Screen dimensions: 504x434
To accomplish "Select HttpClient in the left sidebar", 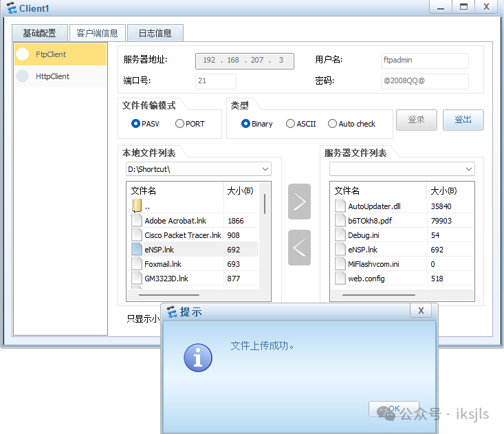I will [x=61, y=76].
